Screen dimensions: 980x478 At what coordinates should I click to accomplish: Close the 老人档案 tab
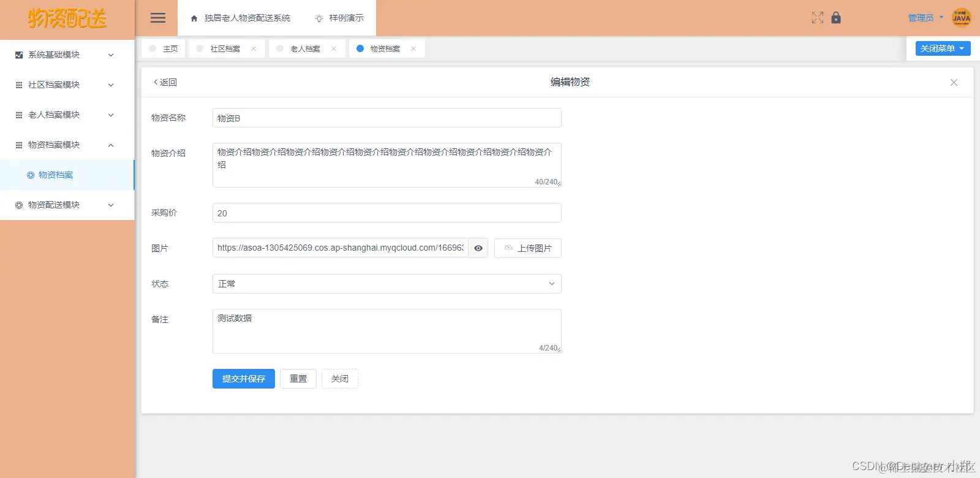pos(334,48)
